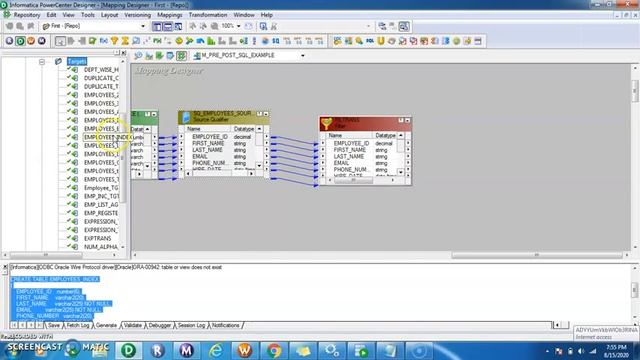This screenshot has height=360, width=640.
Task: Click the magnifier icon in right toolbar
Action: click(359, 41)
